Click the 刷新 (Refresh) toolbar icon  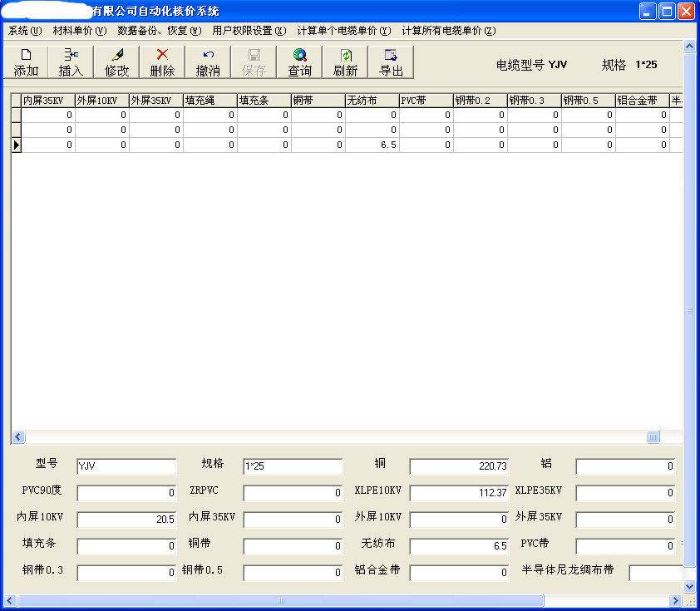click(345, 62)
